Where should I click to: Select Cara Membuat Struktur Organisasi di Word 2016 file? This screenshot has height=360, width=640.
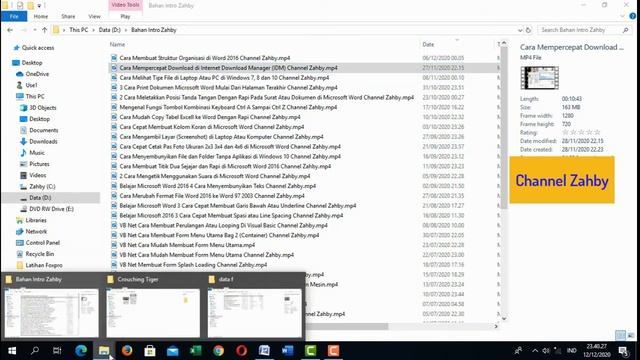pyautogui.click(x=204, y=58)
